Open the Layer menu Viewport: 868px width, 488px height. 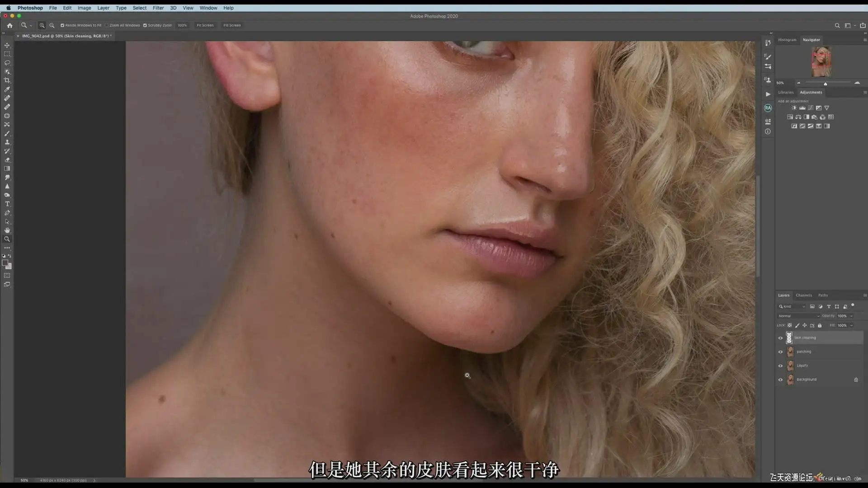tap(103, 8)
